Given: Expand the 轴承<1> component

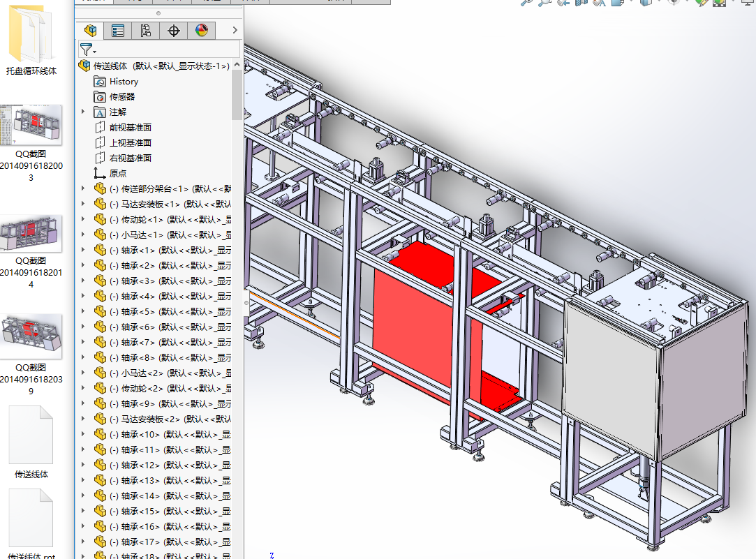Looking at the screenshot, I should [x=83, y=250].
